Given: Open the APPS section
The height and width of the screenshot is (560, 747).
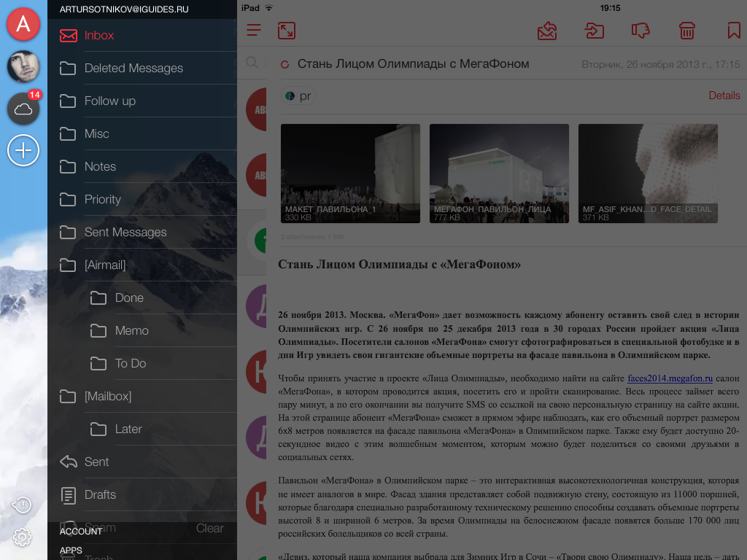Looking at the screenshot, I should click(x=71, y=551).
